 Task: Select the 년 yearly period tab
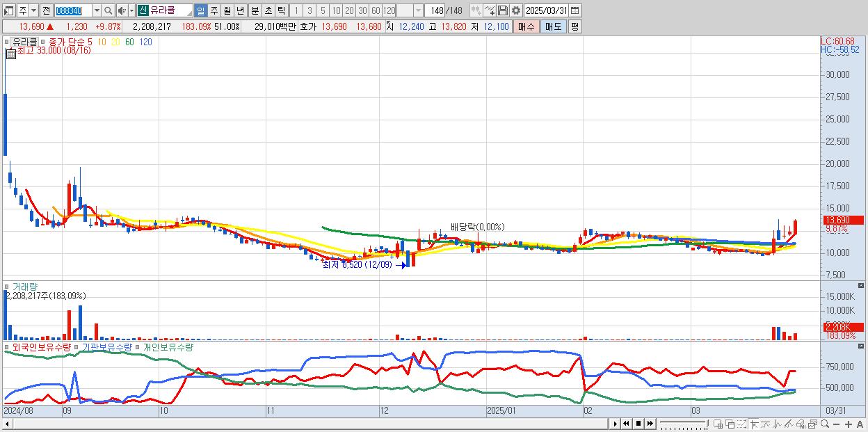click(240, 10)
